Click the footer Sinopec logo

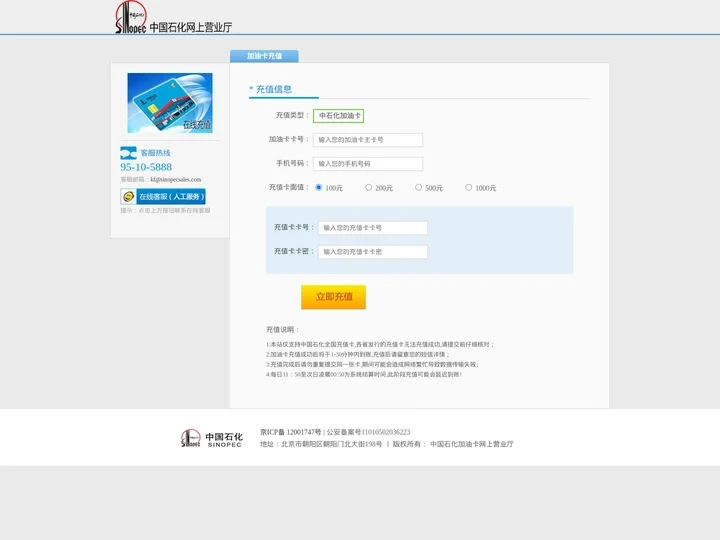pos(212,439)
